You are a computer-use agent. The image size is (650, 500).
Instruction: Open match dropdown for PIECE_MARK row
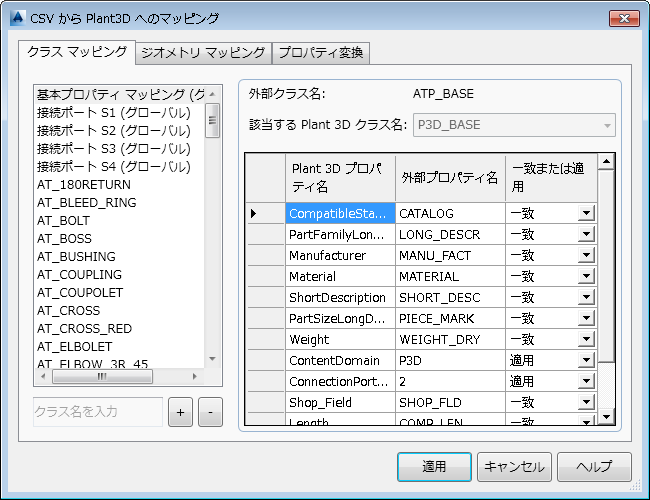[587, 318]
